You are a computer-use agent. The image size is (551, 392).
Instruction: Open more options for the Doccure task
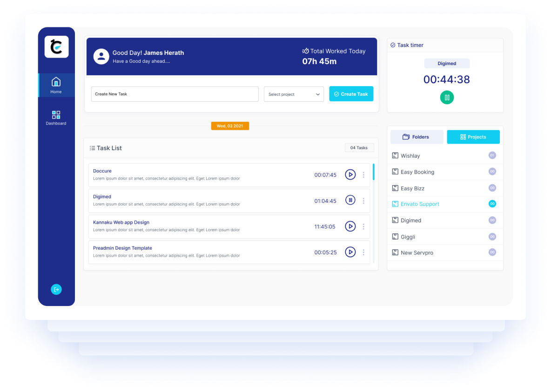[x=363, y=175]
